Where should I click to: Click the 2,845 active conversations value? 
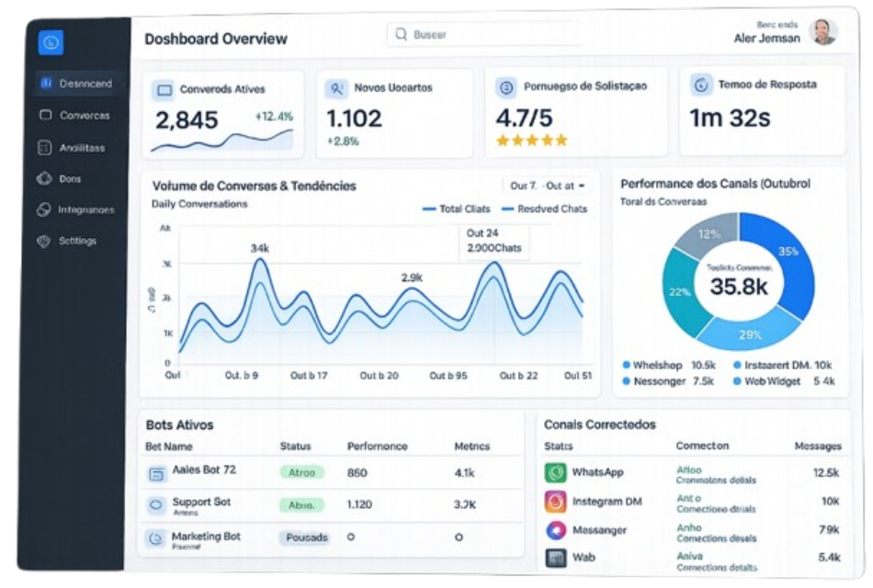coord(187,120)
